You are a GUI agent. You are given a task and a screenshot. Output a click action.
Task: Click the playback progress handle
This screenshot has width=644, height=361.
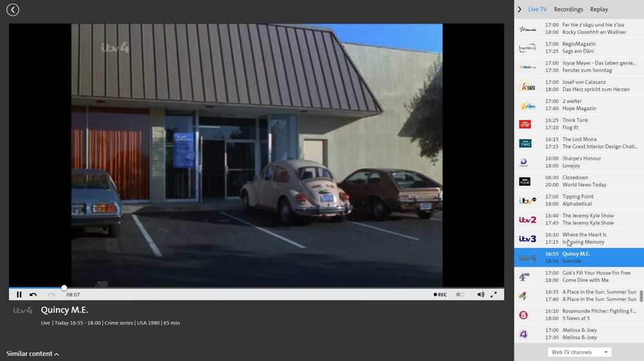click(x=64, y=288)
